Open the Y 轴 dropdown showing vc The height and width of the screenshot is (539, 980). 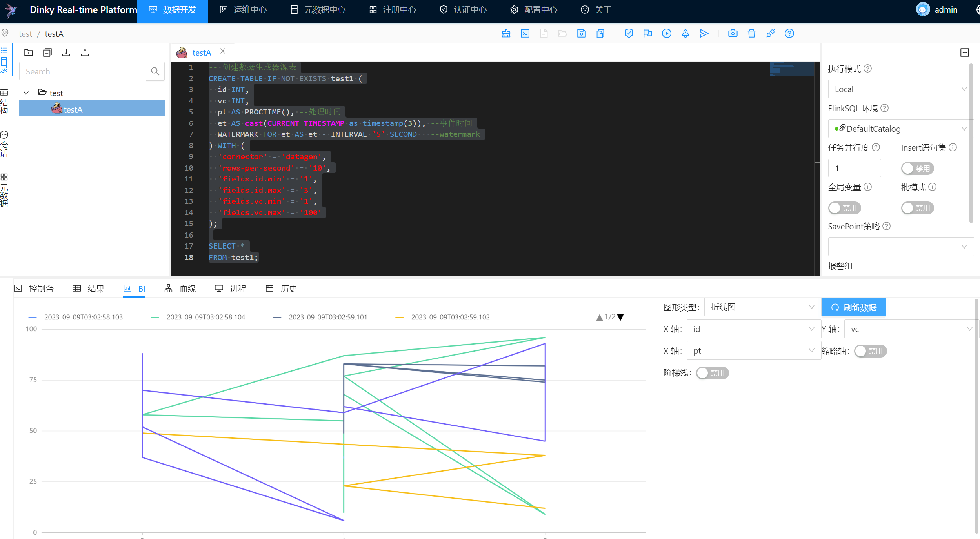(911, 329)
